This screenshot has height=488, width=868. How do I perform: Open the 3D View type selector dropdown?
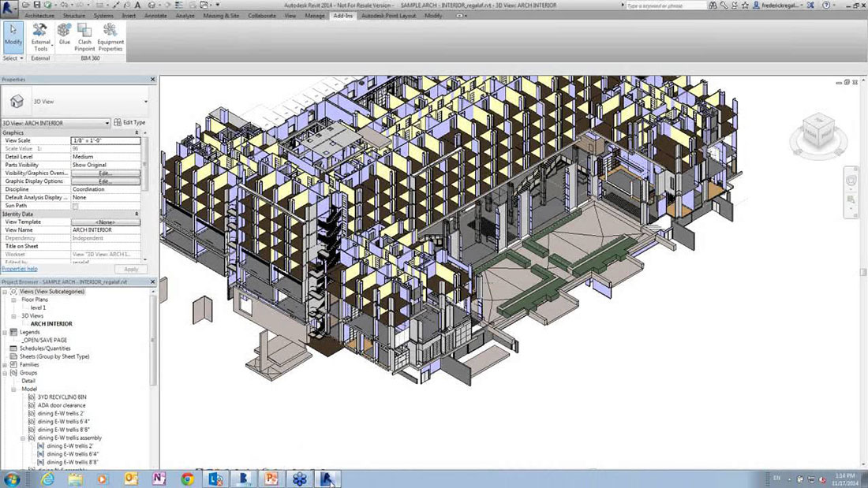click(x=145, y=102)
